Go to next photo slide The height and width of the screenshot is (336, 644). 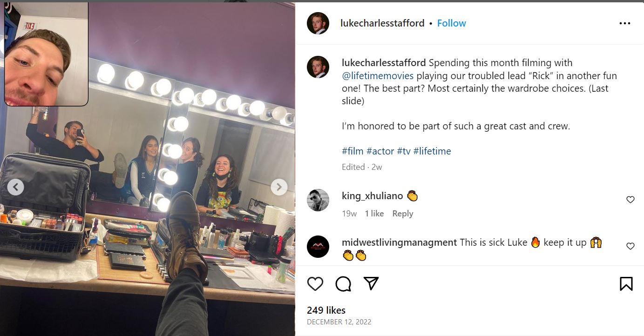(x=278, y=187)
